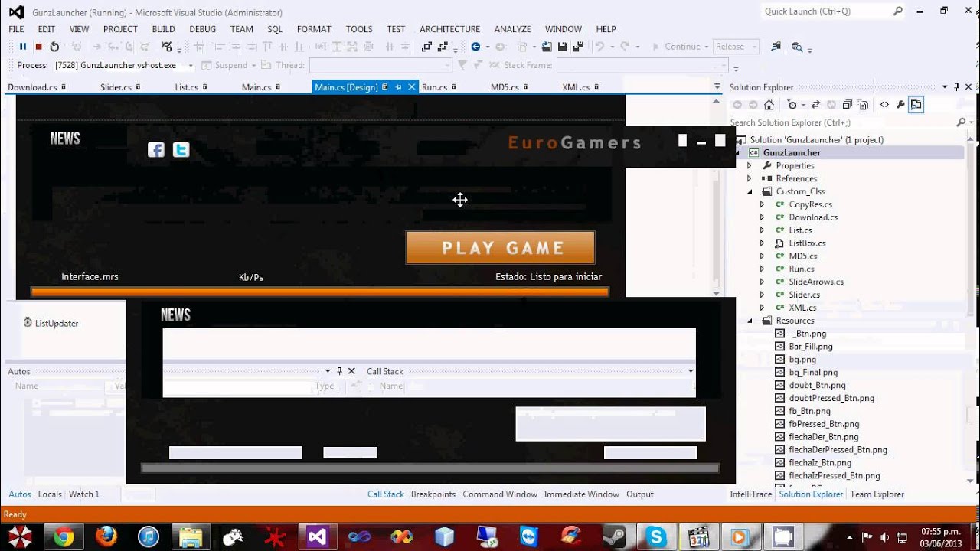980x551 pixels.
Task: Open the ARCHITECTURE menu
Action: click(449, 29)
